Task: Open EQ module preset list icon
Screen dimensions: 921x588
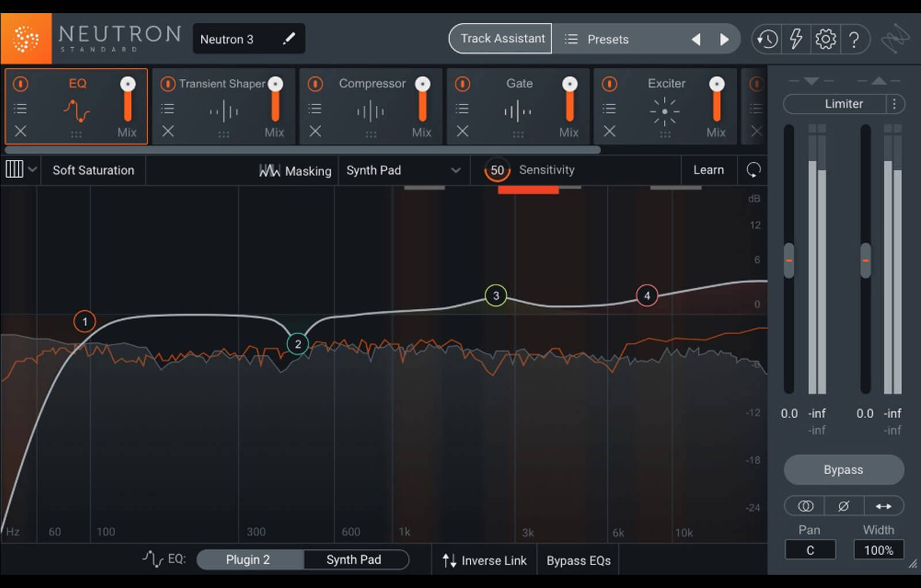Action: tap(20, 108)
